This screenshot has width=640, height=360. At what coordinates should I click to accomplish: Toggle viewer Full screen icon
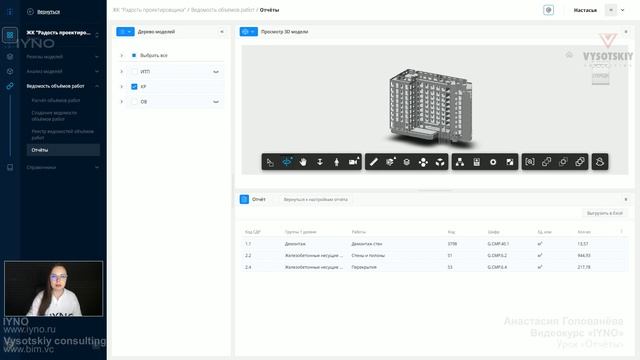pos(510,162)
